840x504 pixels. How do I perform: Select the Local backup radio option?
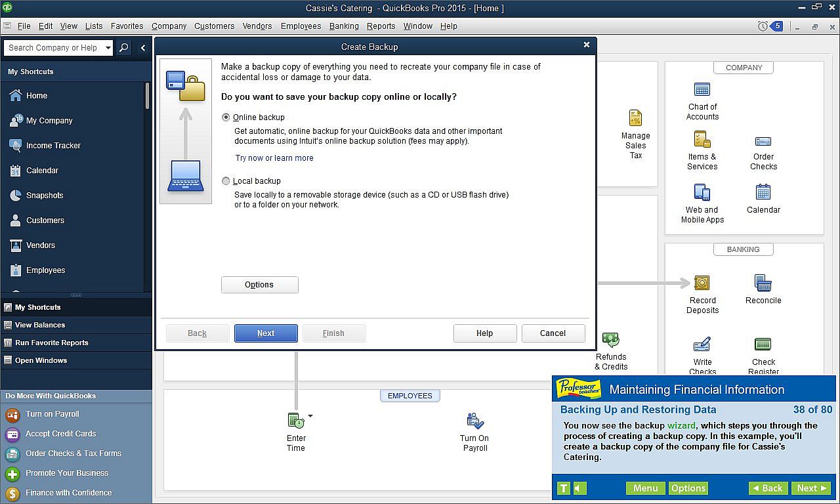pos(226,181)
